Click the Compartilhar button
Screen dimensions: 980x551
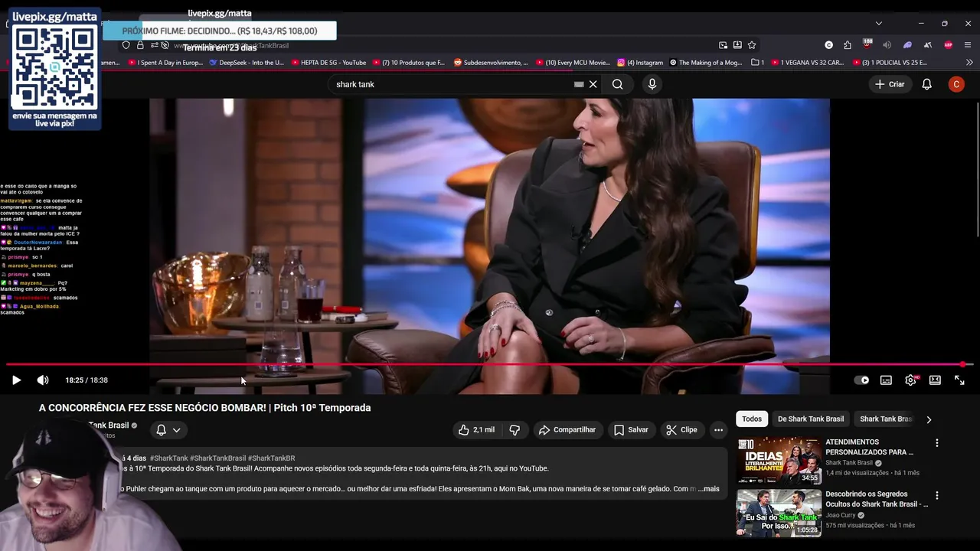coord(567,430)
